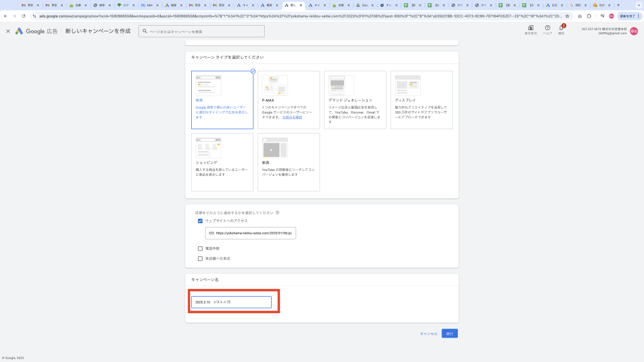Image resolution: width=644 pixels, height=362 pixels.
Task: Open the notifications bell icon
Action: pos(561,28)
